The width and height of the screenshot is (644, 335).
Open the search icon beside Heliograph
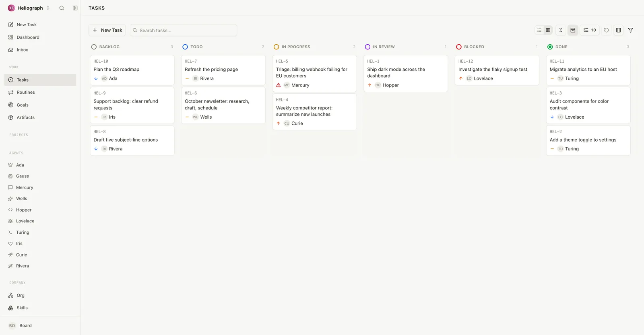pyautogui.click(x=62, y=8)
